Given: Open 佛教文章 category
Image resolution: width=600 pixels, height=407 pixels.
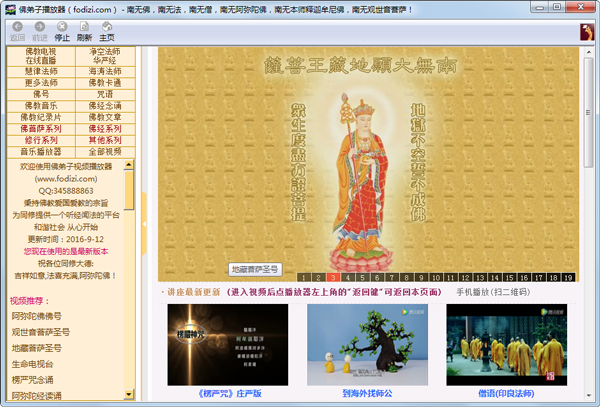Looking at the screenshot, I should click(x=105, y=117).
